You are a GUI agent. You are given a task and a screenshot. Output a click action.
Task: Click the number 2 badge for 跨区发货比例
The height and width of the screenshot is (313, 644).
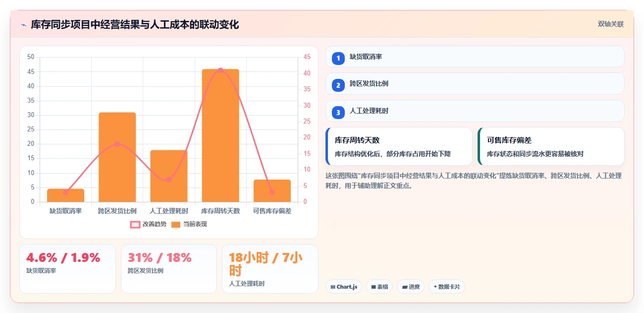338,85
